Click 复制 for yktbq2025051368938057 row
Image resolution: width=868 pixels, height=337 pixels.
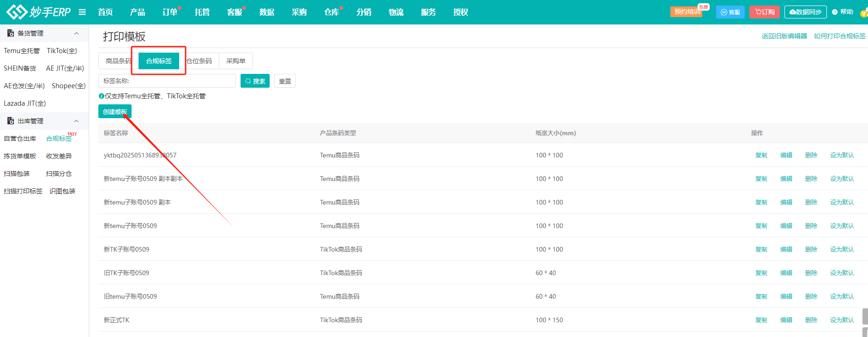coord(761,155)
